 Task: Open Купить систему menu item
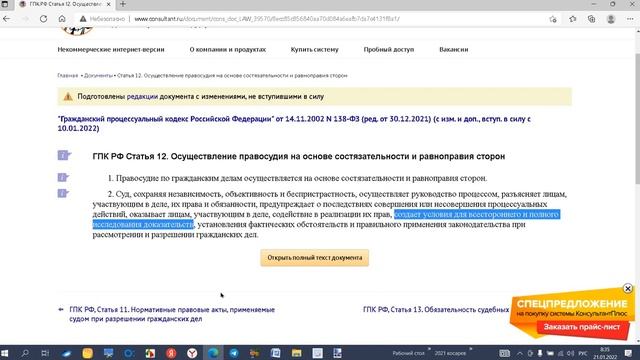click(x=315, y=49)
